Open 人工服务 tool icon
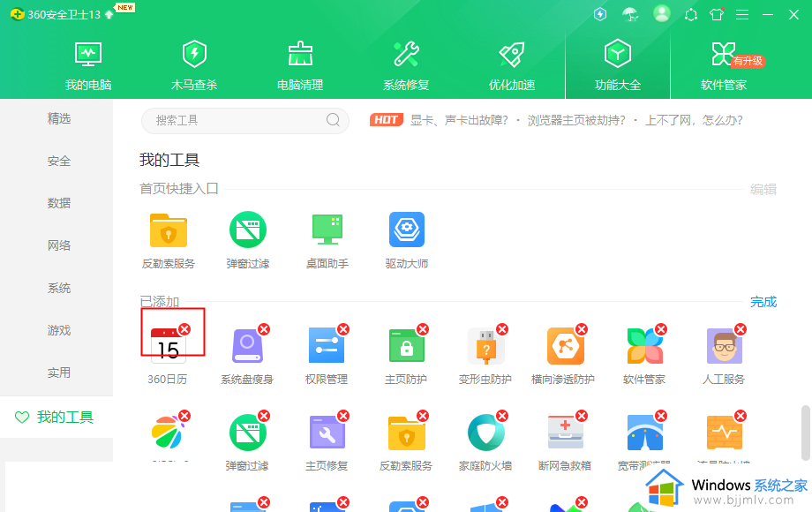 [725, 346]
